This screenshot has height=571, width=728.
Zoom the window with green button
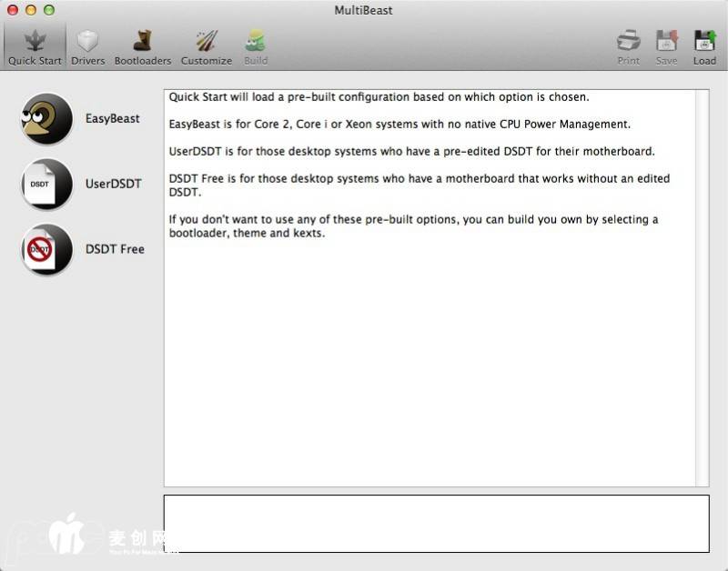click(49, 10)
